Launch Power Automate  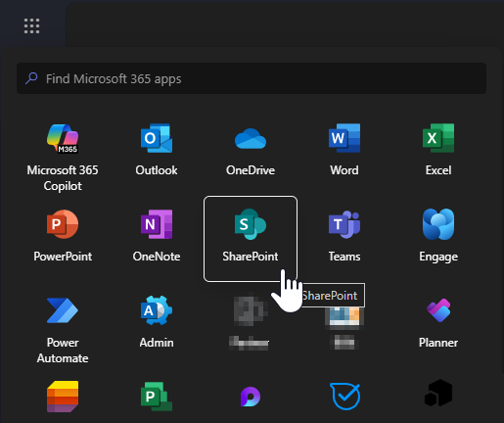(63, 330)
